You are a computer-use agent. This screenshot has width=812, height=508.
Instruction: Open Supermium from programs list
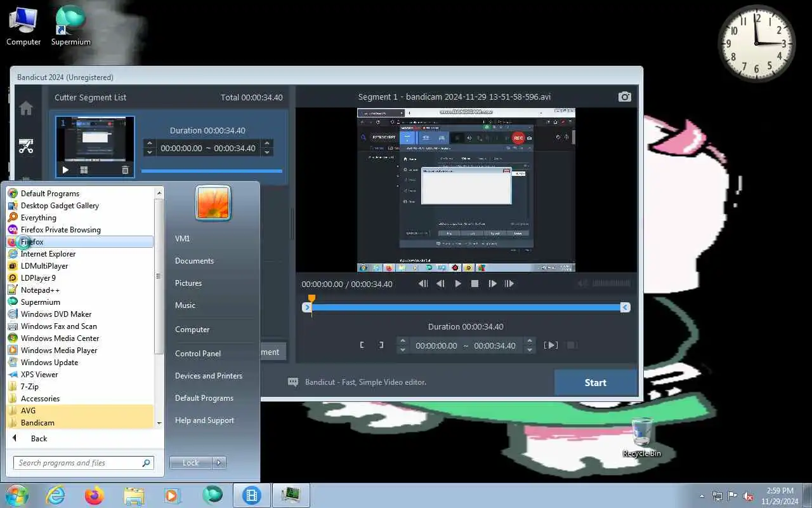coord(80,302)
